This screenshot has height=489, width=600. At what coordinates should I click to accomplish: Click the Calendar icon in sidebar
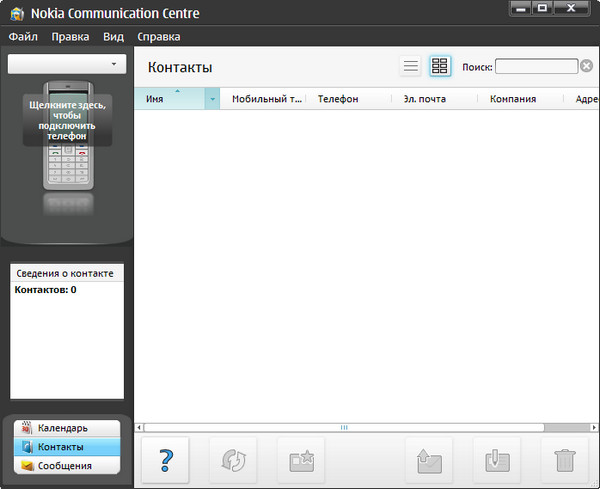(26, 428)
